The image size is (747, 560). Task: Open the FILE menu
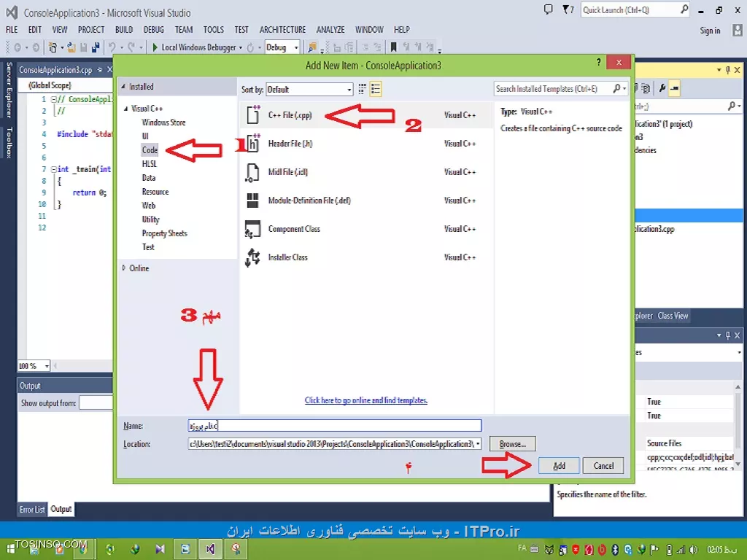[x=12, y=29]
